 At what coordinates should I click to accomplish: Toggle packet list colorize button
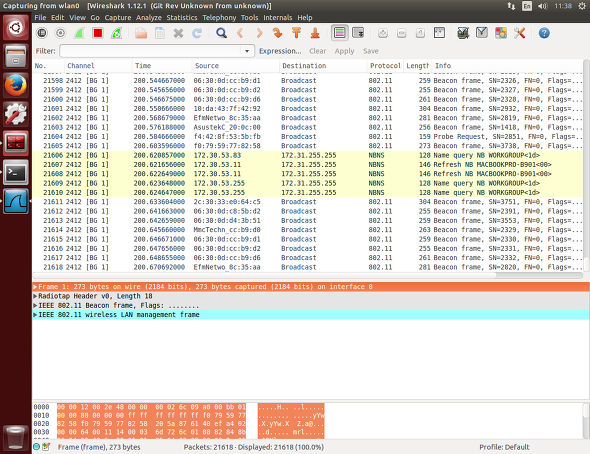tap(339, 33)
